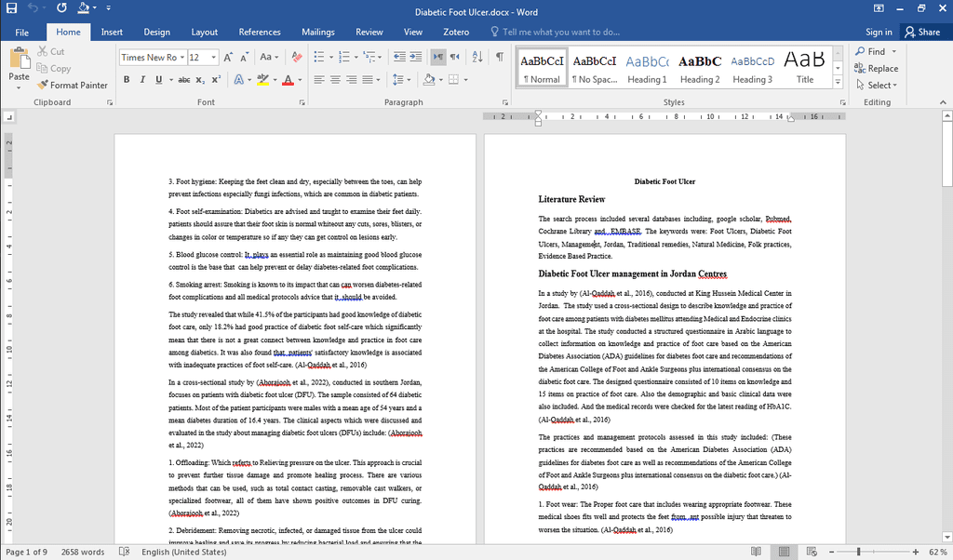Open the font name dropdown

(x=181, y=57)
